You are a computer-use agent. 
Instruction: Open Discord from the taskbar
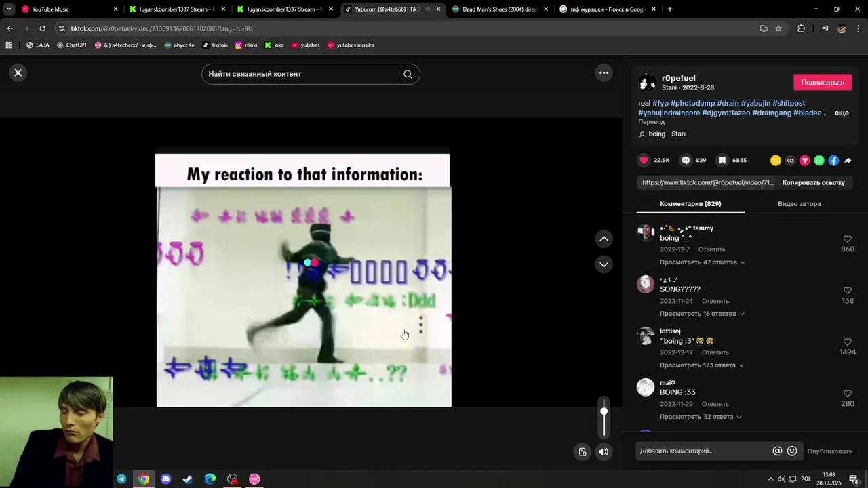coord(165,479)
